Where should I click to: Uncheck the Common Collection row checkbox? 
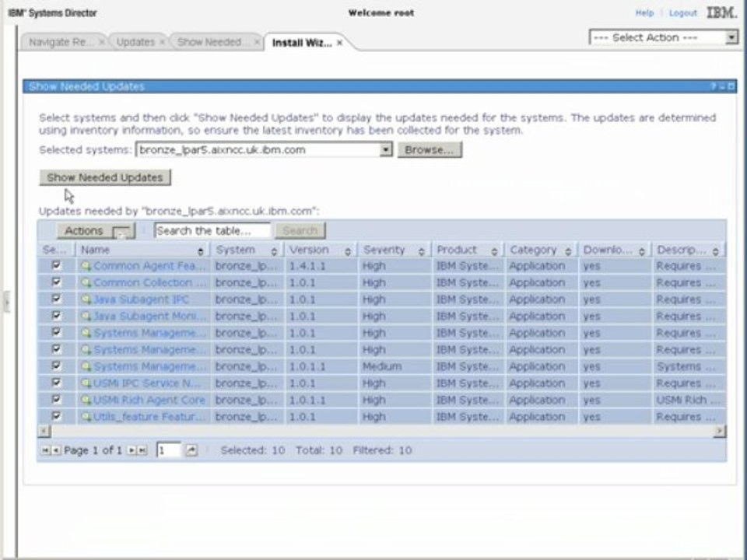point(56,282)
